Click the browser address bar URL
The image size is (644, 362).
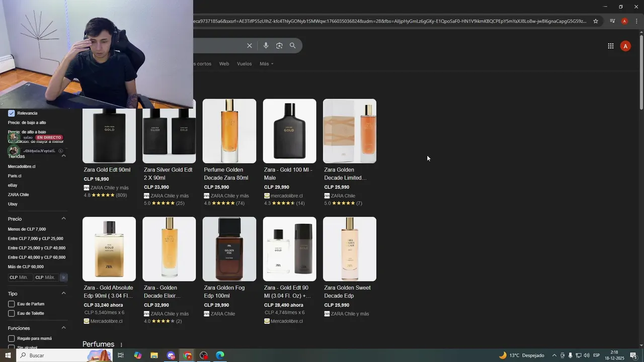(x=390, y=21)
